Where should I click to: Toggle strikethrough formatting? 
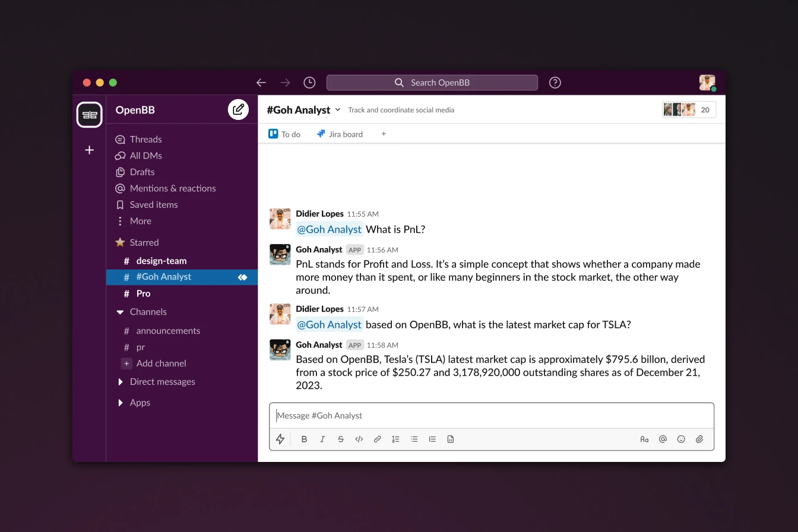pyautogui.click(x=341, y=439)
